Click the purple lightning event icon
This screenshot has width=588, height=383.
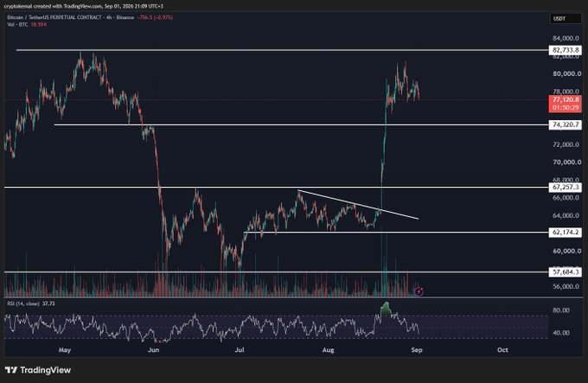[419, 291]
